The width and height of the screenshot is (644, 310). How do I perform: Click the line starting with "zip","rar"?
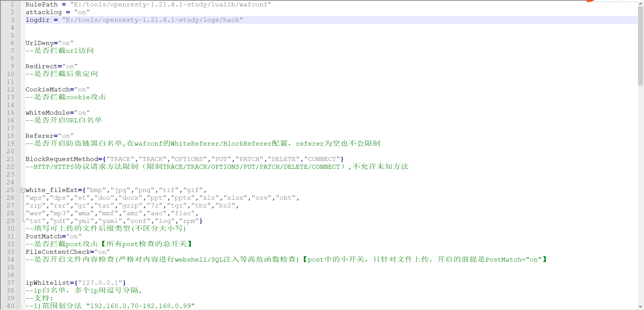[x=132, y=205]
